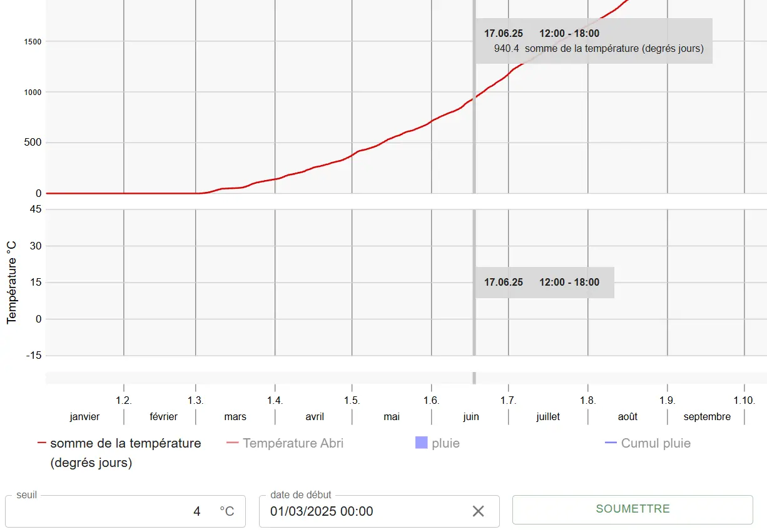Toggle the somme de la température legend series
The height and width of the screenshot is (532, 767).
click(x=125, y=443)
